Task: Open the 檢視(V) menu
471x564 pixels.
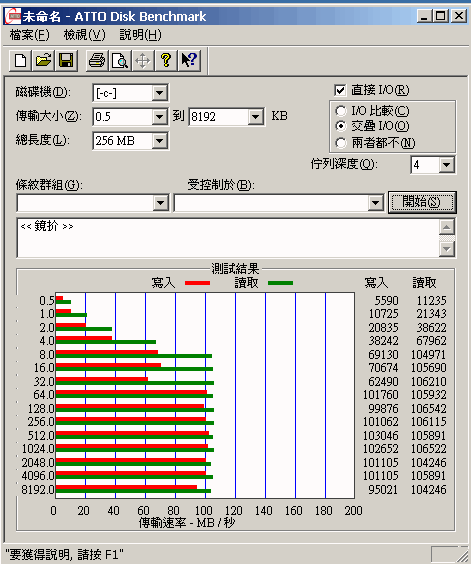Action: point(85,35)
